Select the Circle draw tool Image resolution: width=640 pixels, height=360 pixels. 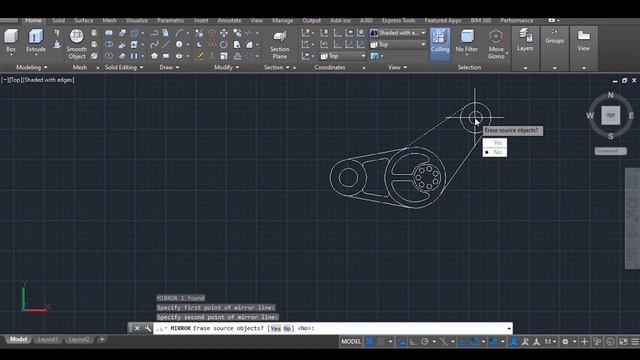(x=179, y=44)
